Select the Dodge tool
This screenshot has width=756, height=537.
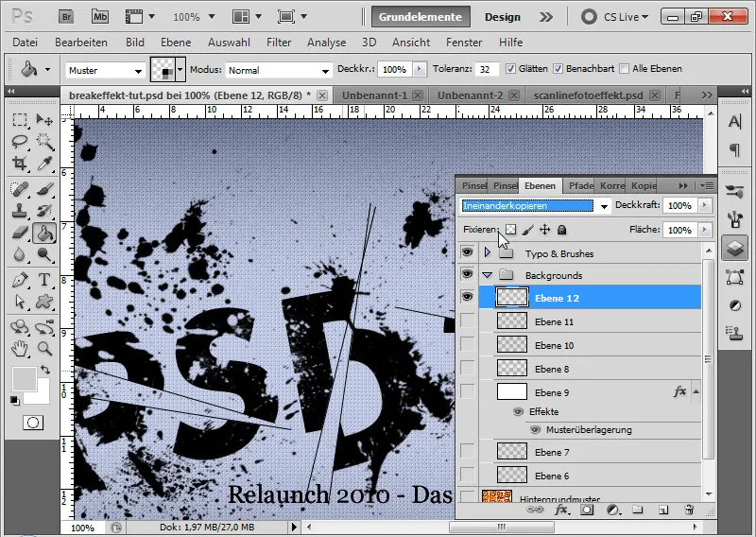pyautogui.click(x=44, y=254)
